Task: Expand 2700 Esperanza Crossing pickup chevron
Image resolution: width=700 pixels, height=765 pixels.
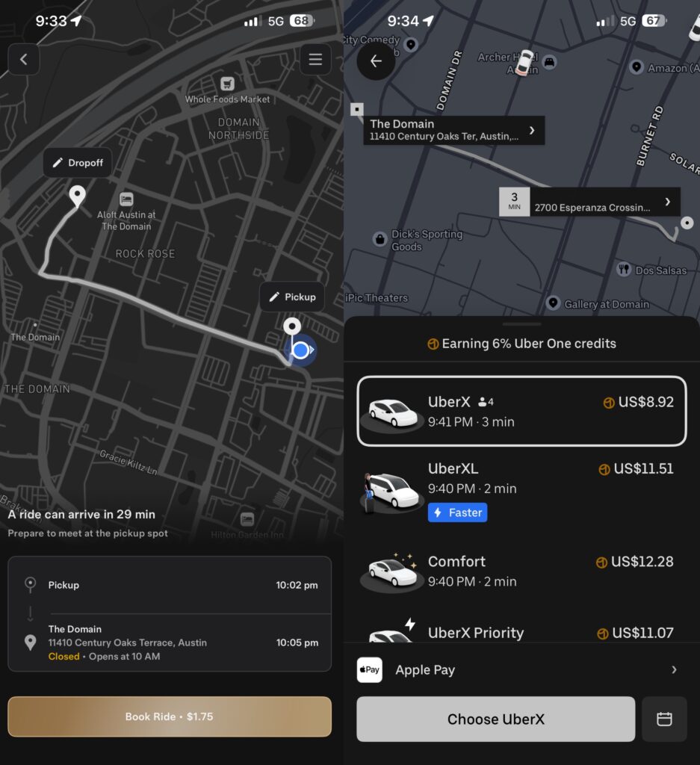Action: pyautogui.click(x=668, y=202)
